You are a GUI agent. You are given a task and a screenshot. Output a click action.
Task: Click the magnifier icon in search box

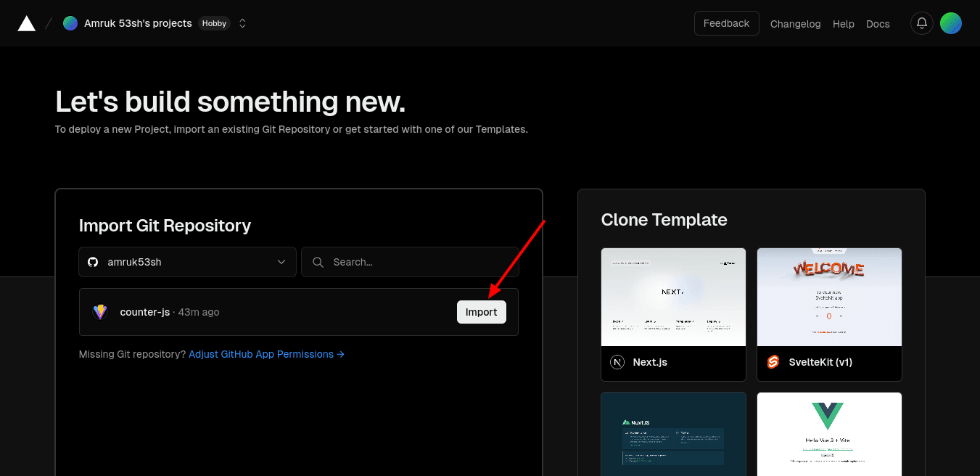(x=318, y=262)
